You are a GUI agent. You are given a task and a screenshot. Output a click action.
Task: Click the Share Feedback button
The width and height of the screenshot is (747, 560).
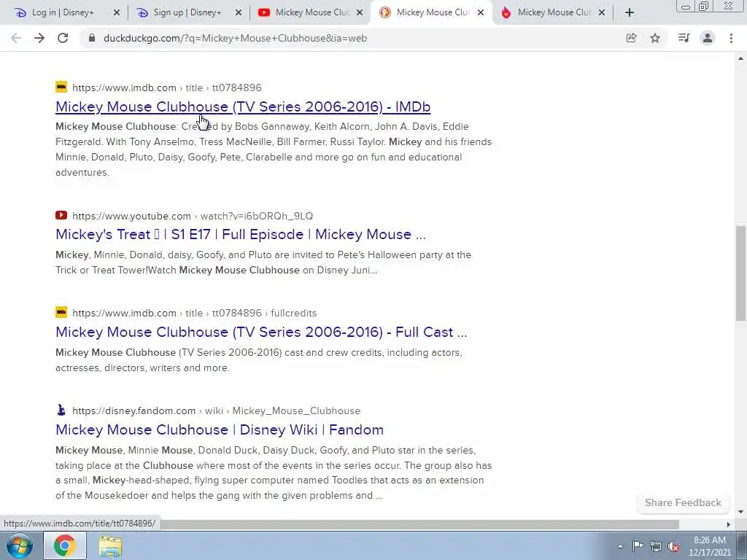click(x=683, y=503)
